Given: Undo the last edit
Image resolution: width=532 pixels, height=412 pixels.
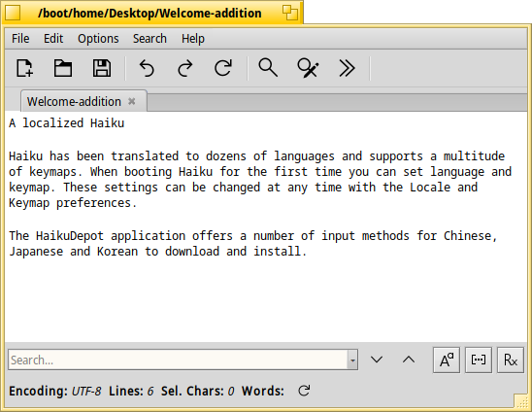Looking at the screenshot, I should click(147, 68).
